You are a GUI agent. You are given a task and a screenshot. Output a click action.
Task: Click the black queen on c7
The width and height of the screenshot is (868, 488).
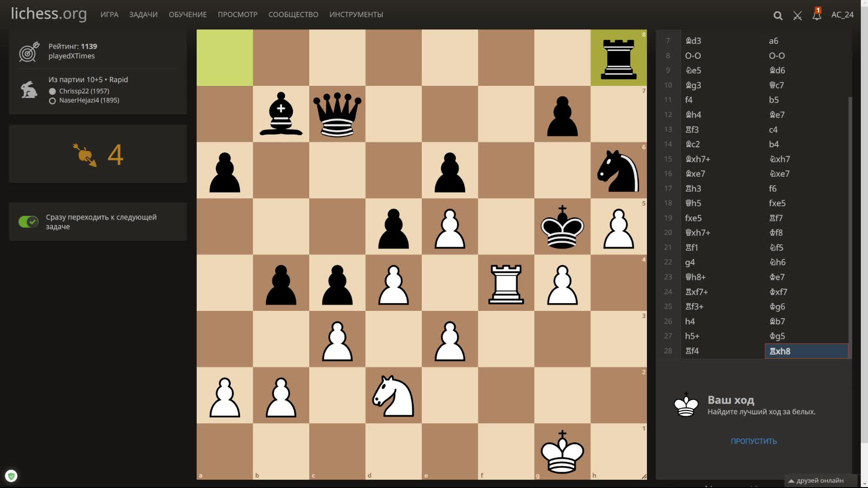pyautogui.click(x=337, y=114)
